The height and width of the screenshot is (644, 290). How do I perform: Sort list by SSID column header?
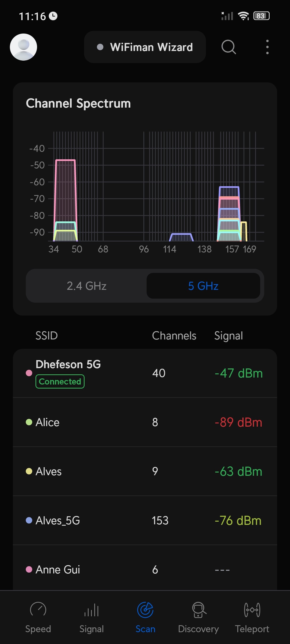pos(47,336)
